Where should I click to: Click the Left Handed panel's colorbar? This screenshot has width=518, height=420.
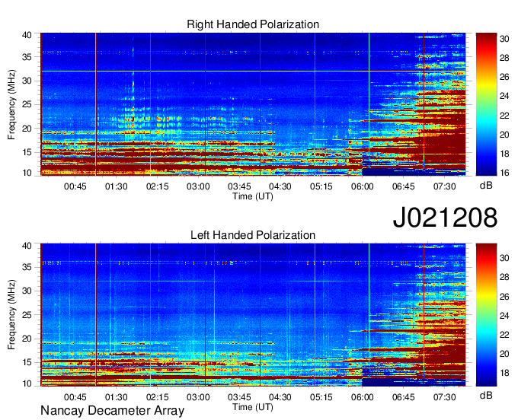coord(486,315)
